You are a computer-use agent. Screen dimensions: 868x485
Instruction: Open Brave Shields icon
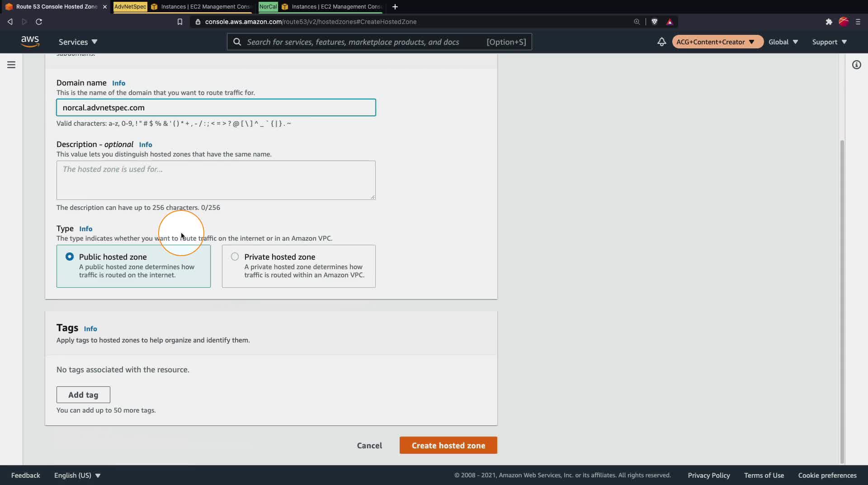[654, 22]
